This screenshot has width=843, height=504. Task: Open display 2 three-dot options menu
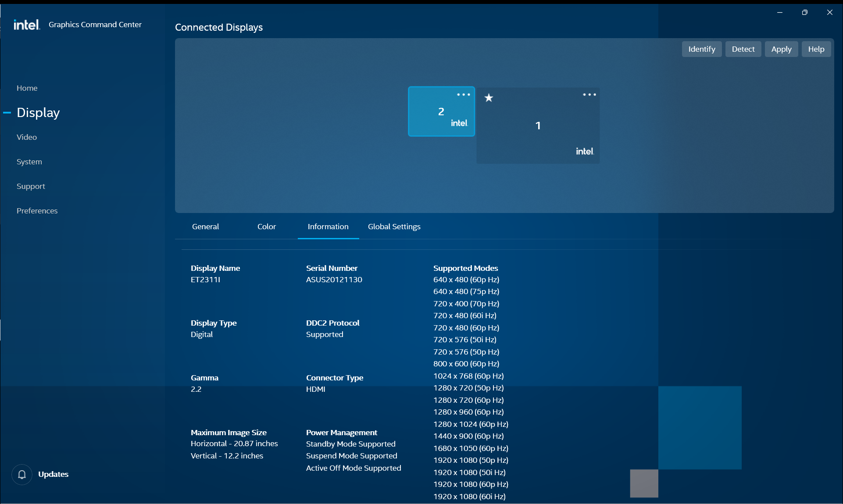(463, 95)
